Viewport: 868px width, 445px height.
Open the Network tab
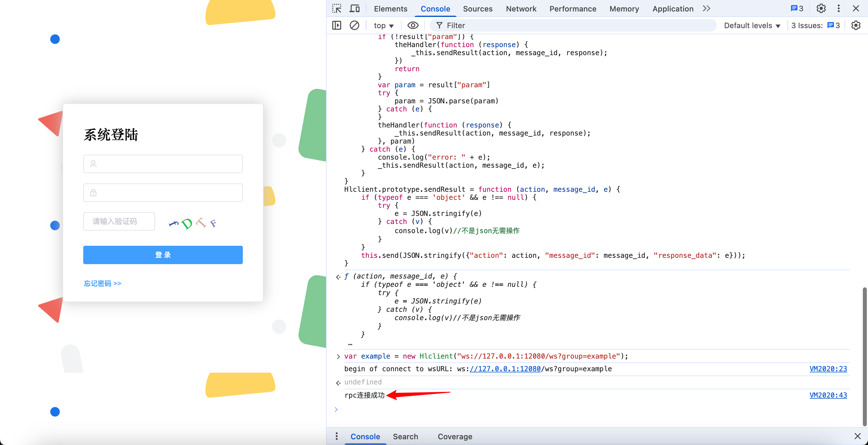tap(521, 9)
